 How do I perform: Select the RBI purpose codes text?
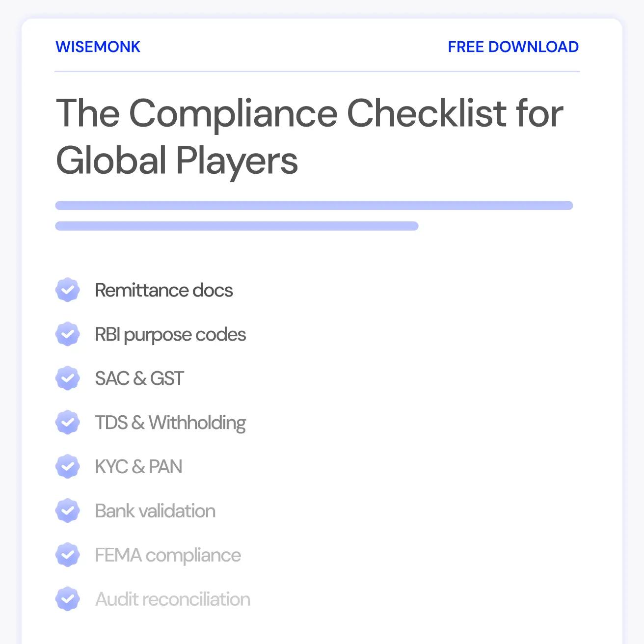pyautogui.click(x=170, y=335)
